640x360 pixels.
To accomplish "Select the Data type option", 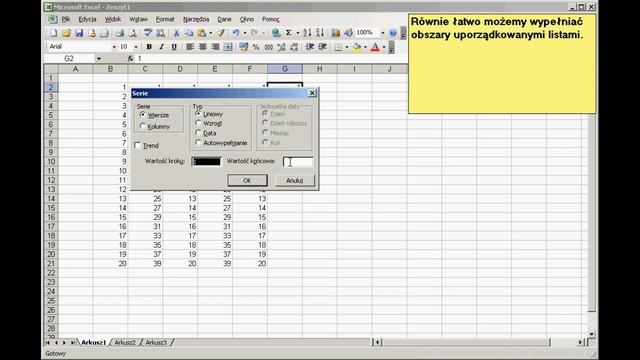I will pyautogui.click(x=206, y=133).
